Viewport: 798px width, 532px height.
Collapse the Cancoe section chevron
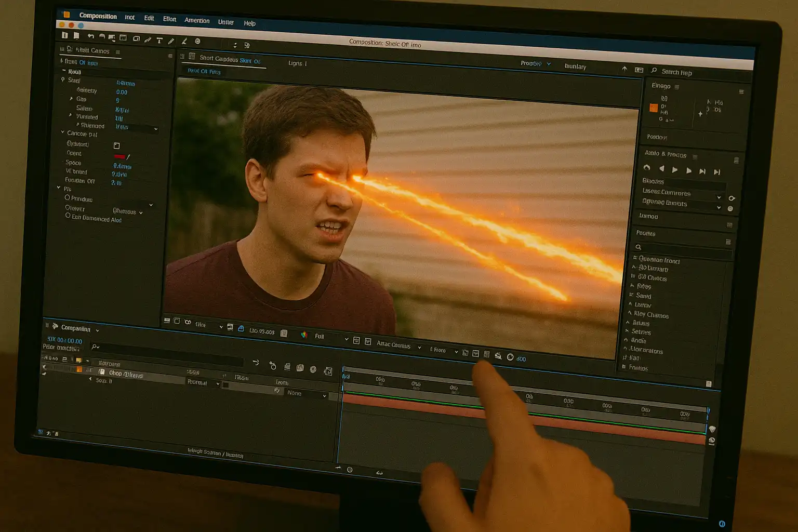click(x=62, y=132)
